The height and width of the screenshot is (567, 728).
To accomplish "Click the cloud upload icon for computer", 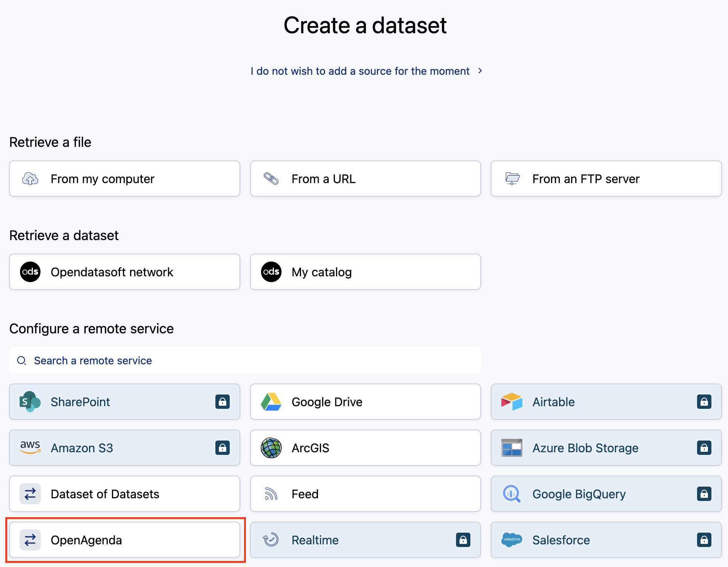I will (x=30, y=179).
